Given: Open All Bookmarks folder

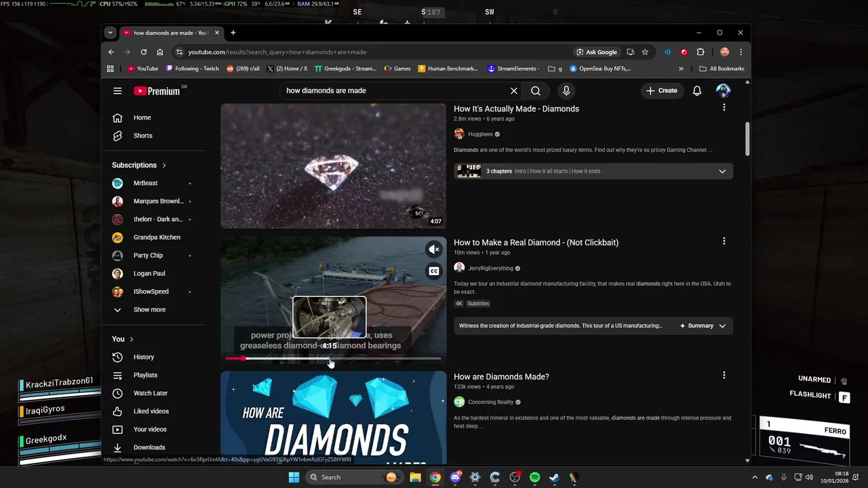Looking at the screenshot, I should pos(722,68).
